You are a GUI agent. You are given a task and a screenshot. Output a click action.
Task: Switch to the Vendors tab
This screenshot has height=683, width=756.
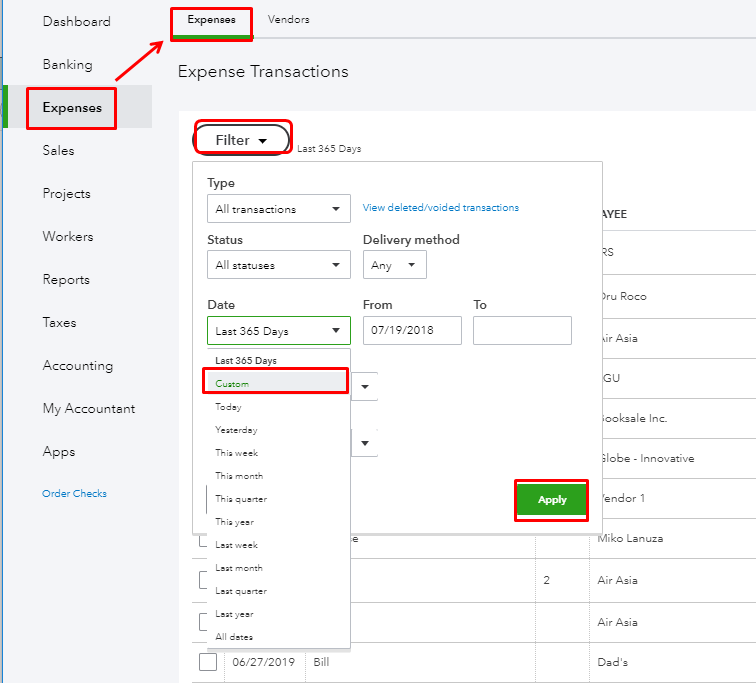click(289, 20)
